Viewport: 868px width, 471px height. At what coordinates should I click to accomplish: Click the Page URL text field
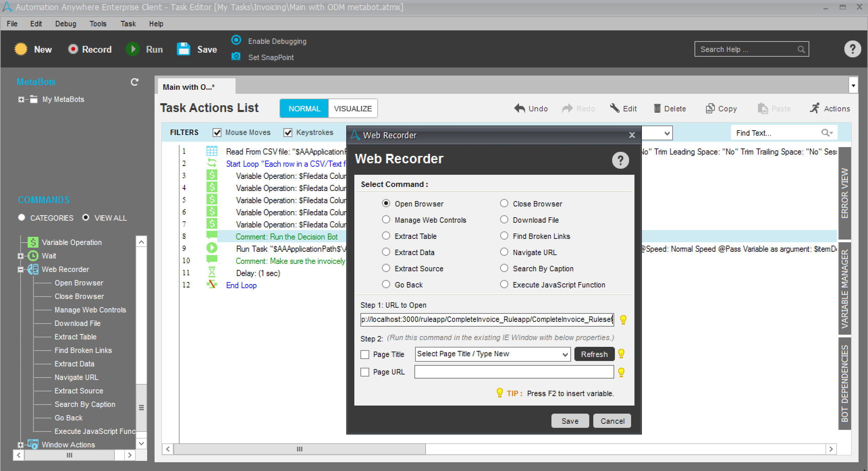(x=514, y=372)
